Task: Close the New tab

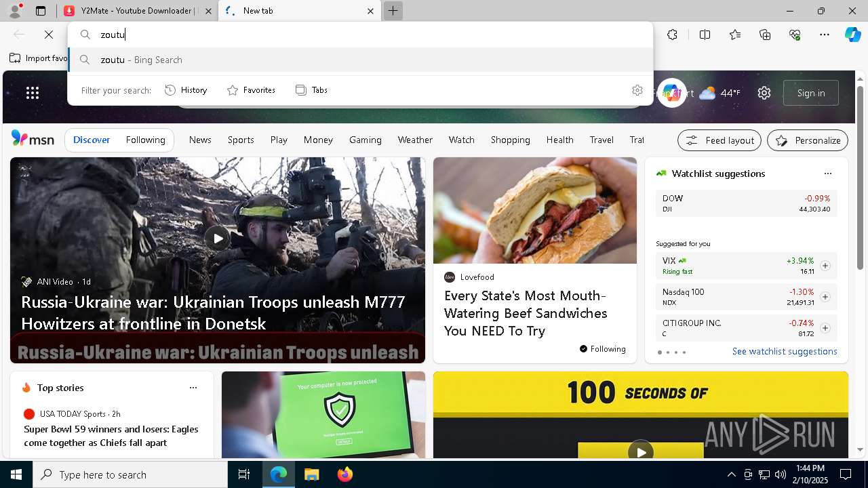Action: coord(370,11)
